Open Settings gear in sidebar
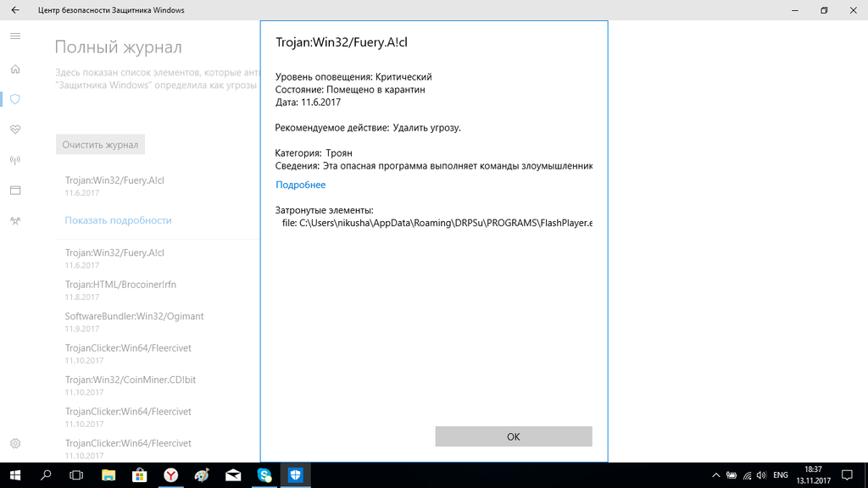The image size is (868, 488). pos(15,443)
